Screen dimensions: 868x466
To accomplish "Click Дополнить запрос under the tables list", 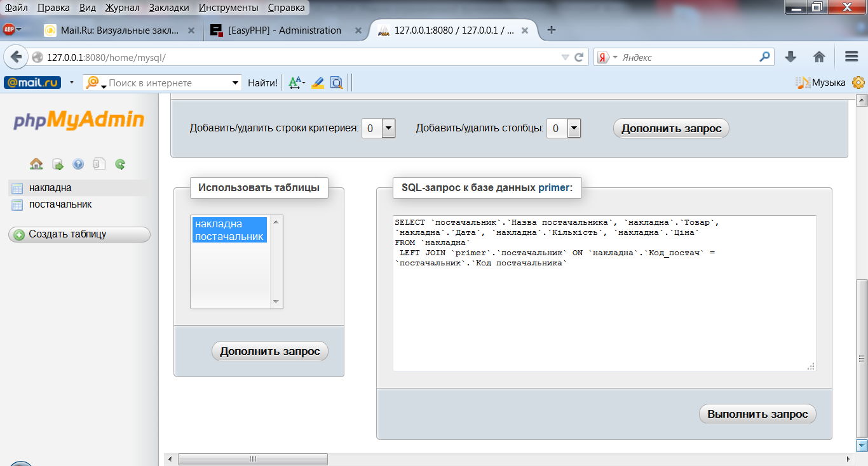I will [270, 351].
